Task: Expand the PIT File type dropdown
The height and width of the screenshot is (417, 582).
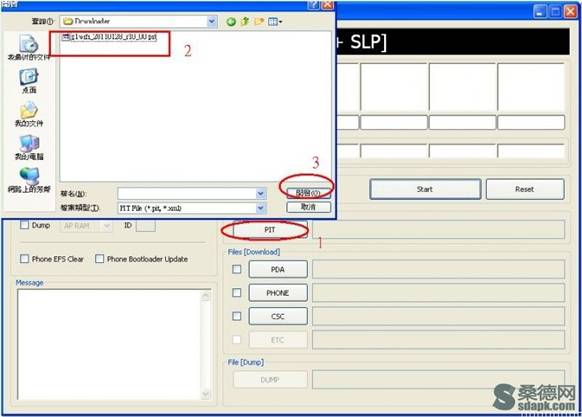Action: pos(261,208)
